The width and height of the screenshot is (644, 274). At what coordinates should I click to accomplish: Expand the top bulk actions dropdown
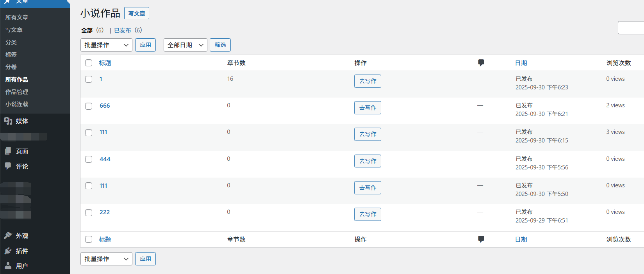pyautogui.click(x=106, y=45)
